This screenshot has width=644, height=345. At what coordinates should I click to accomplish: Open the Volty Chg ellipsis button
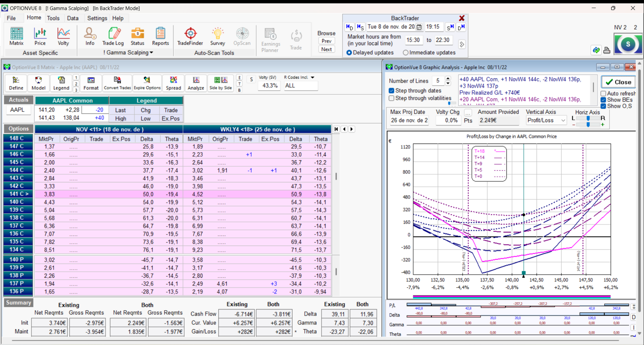click(x=468, y=112)
